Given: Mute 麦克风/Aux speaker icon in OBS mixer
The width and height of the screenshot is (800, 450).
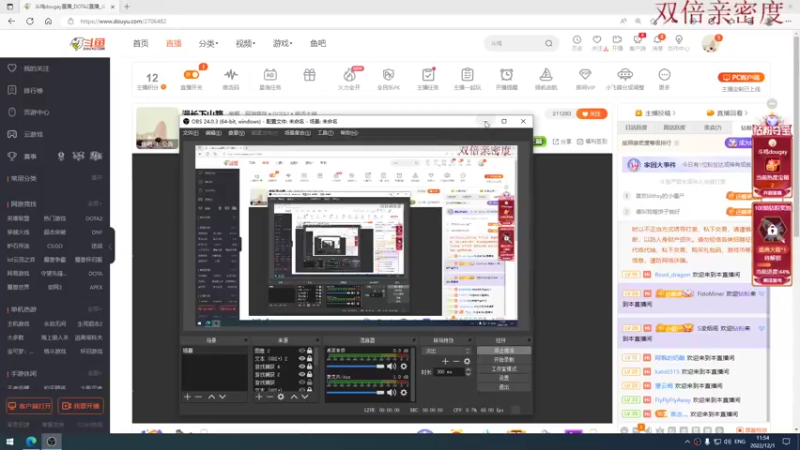Looking at the screenshot, I should [391, 392].
